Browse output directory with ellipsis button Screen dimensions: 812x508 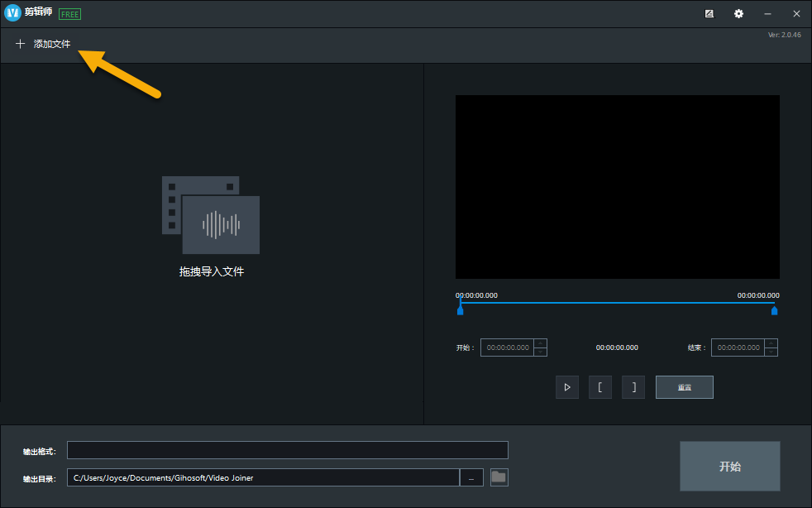pos(471,477)
